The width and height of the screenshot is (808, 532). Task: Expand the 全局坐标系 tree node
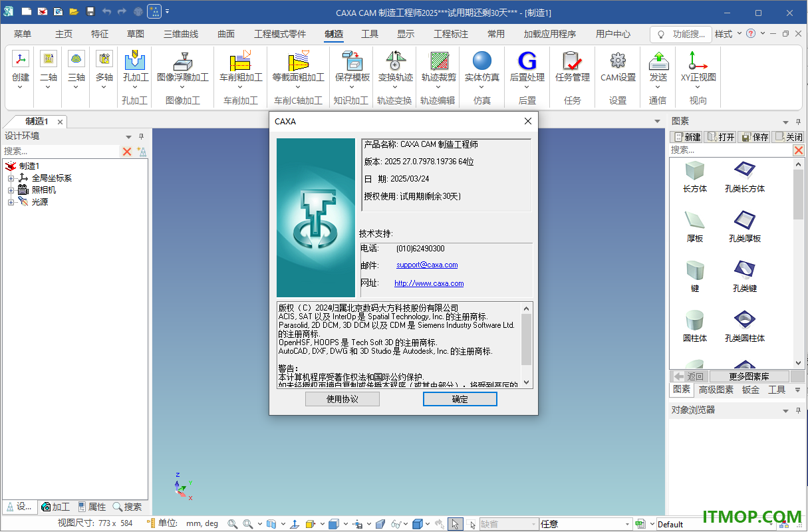pos(11,178)
